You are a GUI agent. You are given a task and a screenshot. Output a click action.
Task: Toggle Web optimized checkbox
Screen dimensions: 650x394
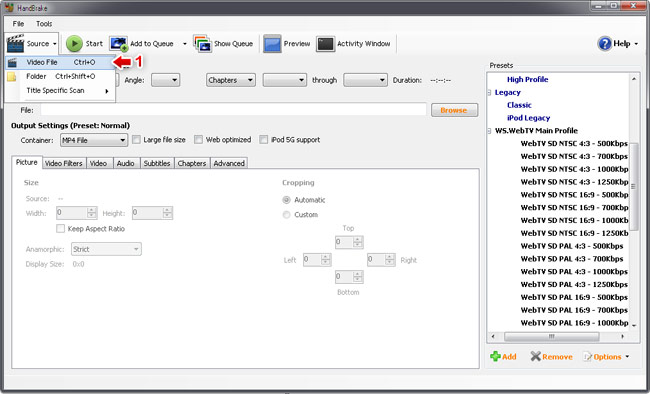pos(199,140)
